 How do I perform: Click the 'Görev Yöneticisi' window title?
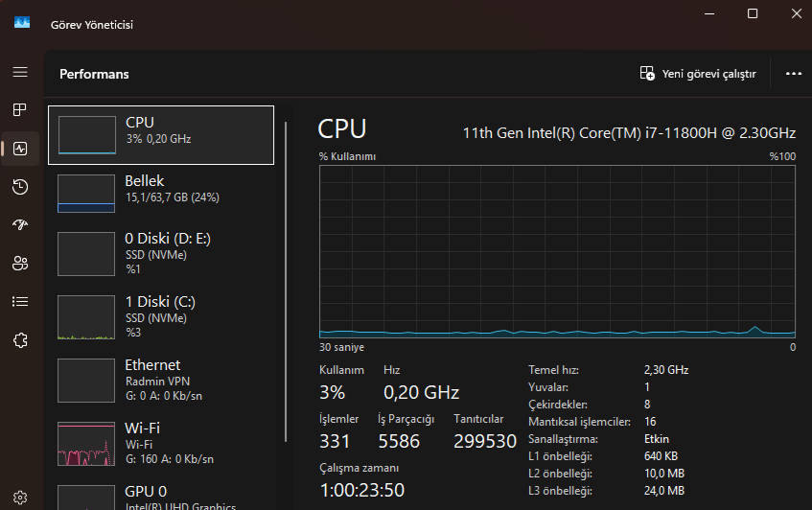[92, 25]
